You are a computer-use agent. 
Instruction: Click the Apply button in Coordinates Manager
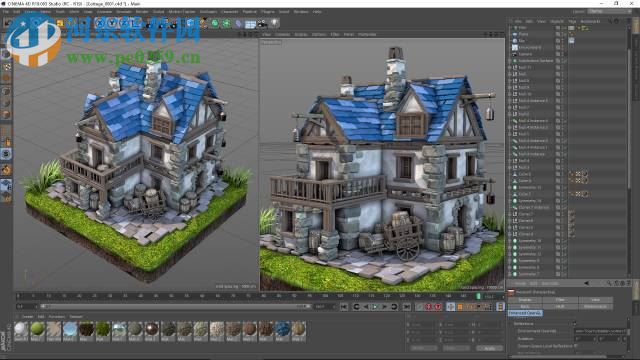(489, 348)
